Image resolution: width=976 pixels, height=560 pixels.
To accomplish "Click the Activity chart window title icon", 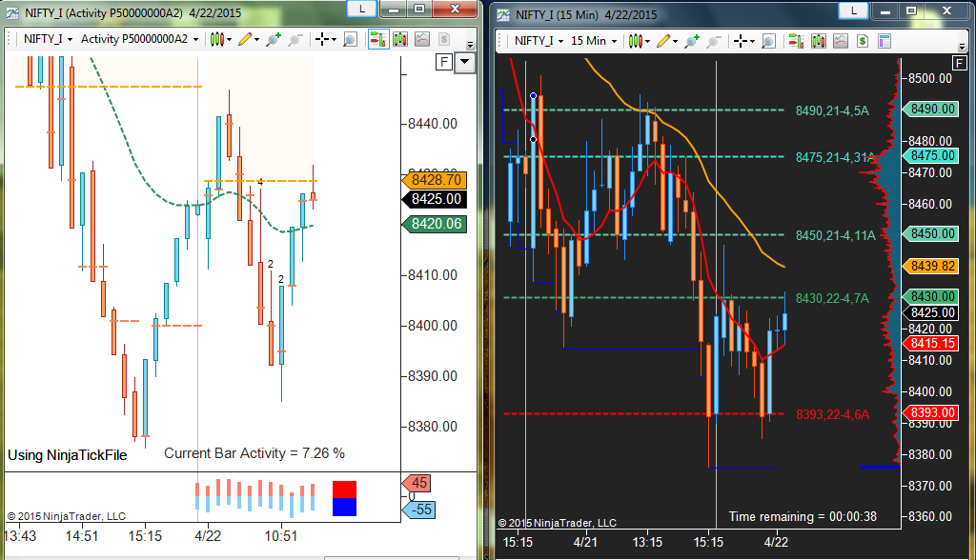I will pyautogui.click(x=13, y=13).
